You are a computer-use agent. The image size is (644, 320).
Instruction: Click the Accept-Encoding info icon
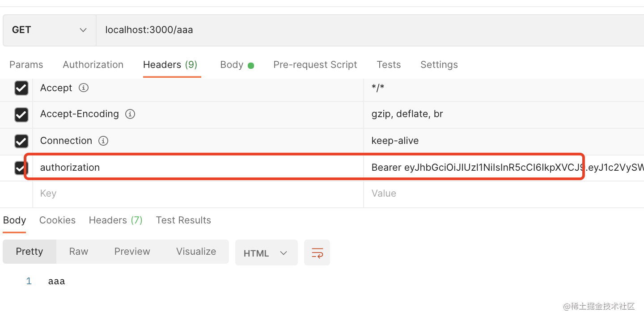[130, 114]
